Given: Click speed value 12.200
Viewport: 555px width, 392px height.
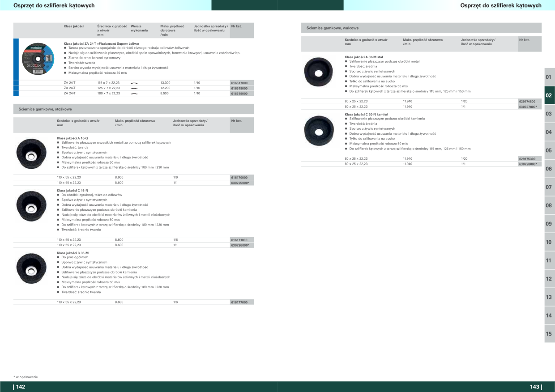Looking at the screenshot, I should [x=165, y=88].
